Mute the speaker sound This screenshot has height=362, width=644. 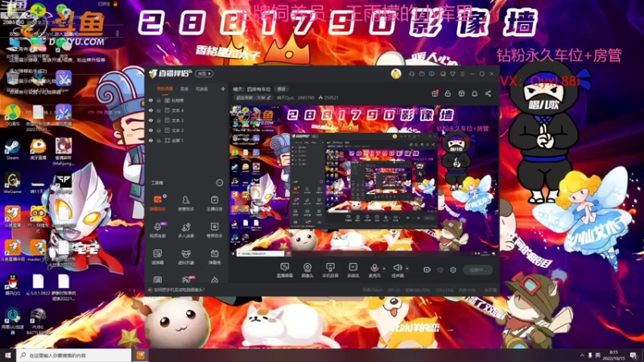tap(397, 270)
